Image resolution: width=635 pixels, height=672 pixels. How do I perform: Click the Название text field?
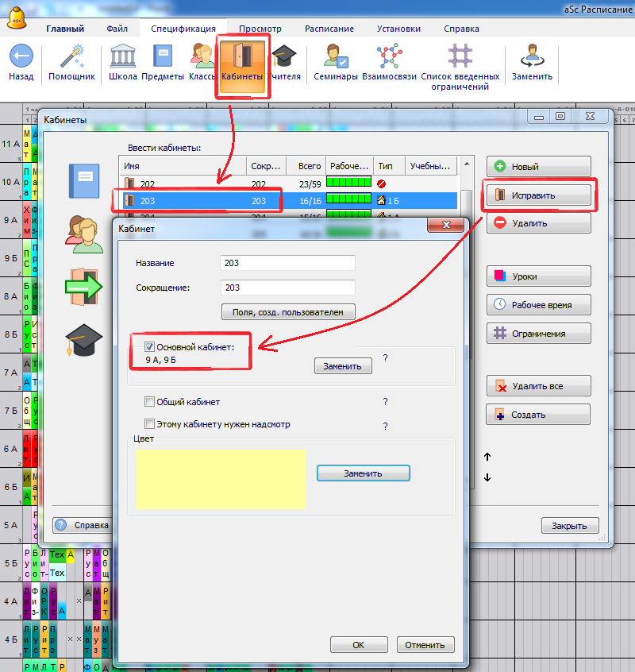click(x=287, y=263)
